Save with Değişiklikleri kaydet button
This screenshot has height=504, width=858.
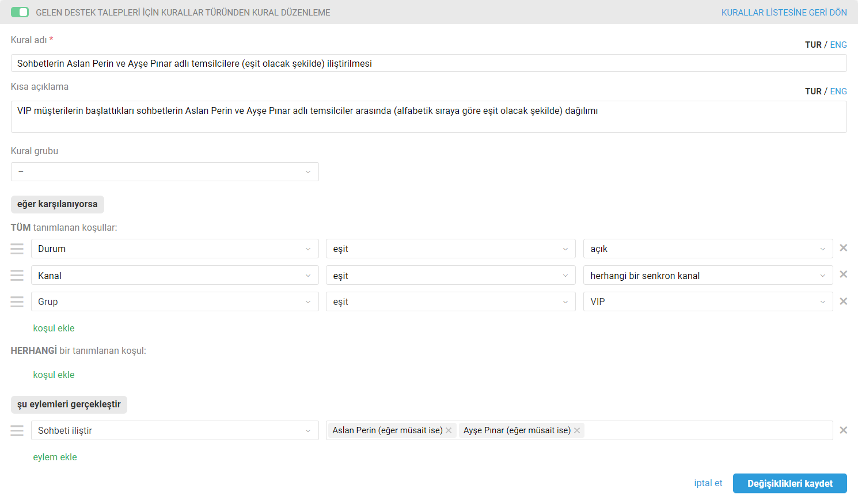tap(790, 483)
